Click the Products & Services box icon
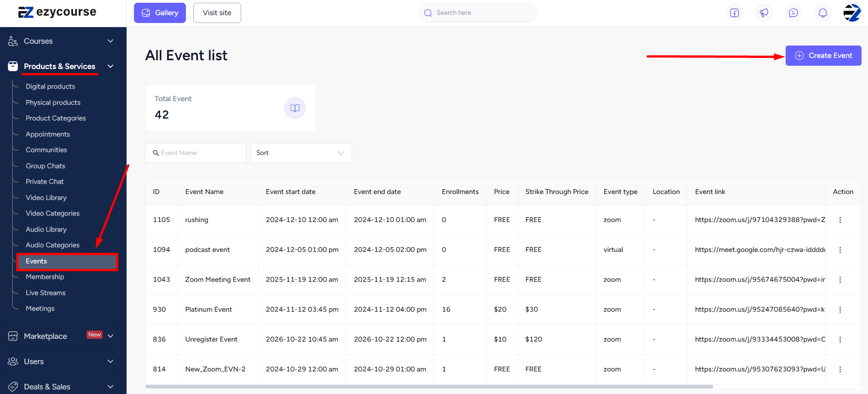Screen dimensions: 868x394 tap(13, 66)
